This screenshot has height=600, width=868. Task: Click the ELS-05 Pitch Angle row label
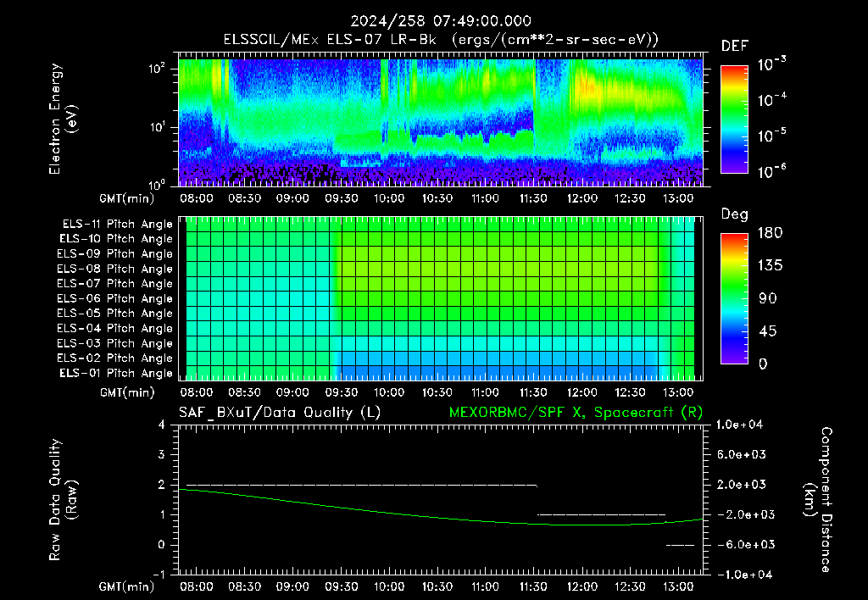115,314
